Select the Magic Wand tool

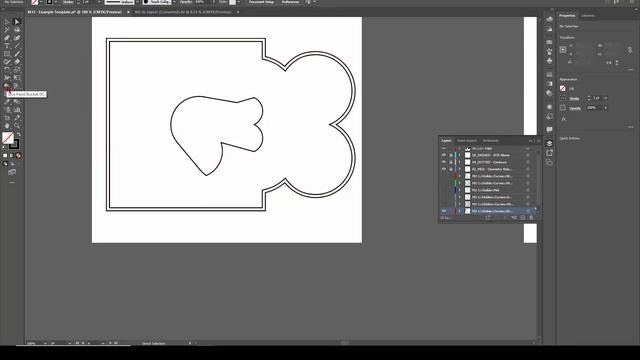7,30
